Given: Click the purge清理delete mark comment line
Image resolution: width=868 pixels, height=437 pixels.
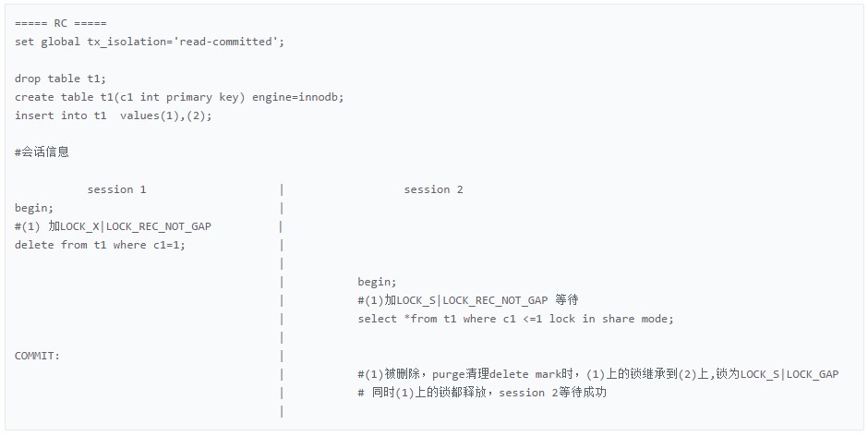Looking at the screenshot, I should click(x=597, y=374).
